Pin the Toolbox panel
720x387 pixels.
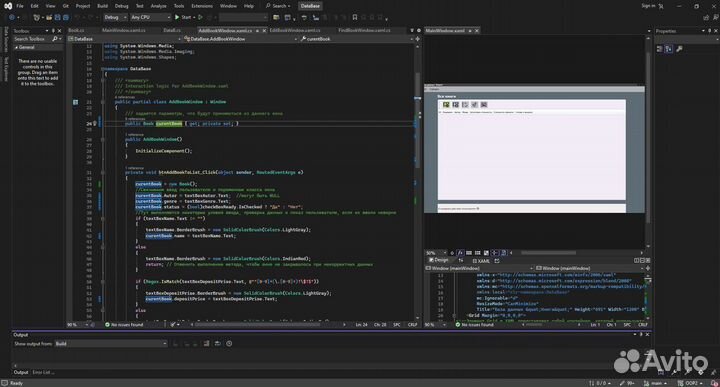pyautogui.click(x=53, y=31)
